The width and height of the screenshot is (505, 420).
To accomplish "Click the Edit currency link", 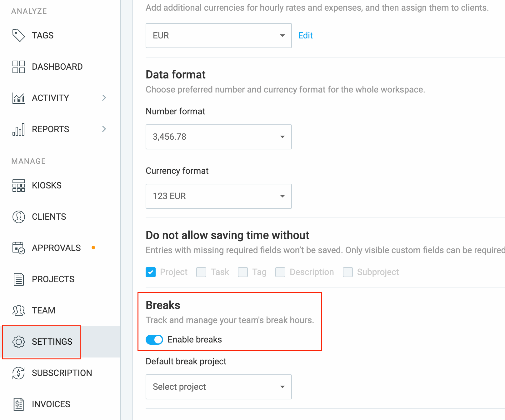I will 305,35.
